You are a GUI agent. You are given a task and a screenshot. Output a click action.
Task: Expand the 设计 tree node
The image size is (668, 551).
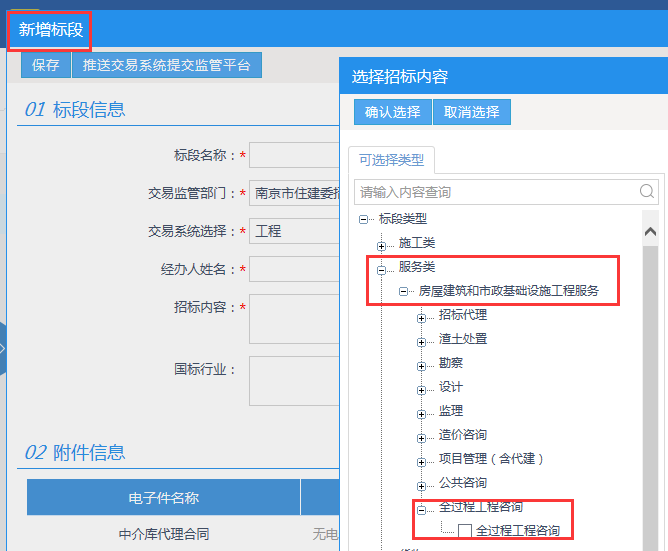[x=421, y=388]
